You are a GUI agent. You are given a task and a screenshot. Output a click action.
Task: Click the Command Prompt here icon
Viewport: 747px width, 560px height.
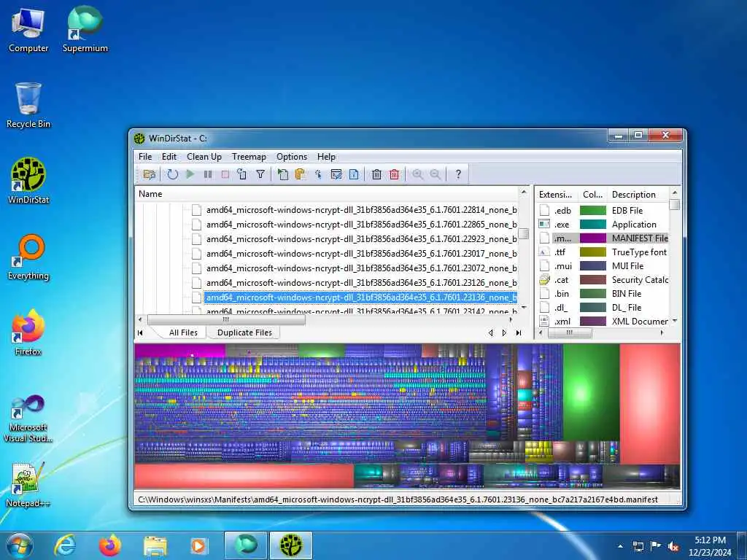point(336,174)
